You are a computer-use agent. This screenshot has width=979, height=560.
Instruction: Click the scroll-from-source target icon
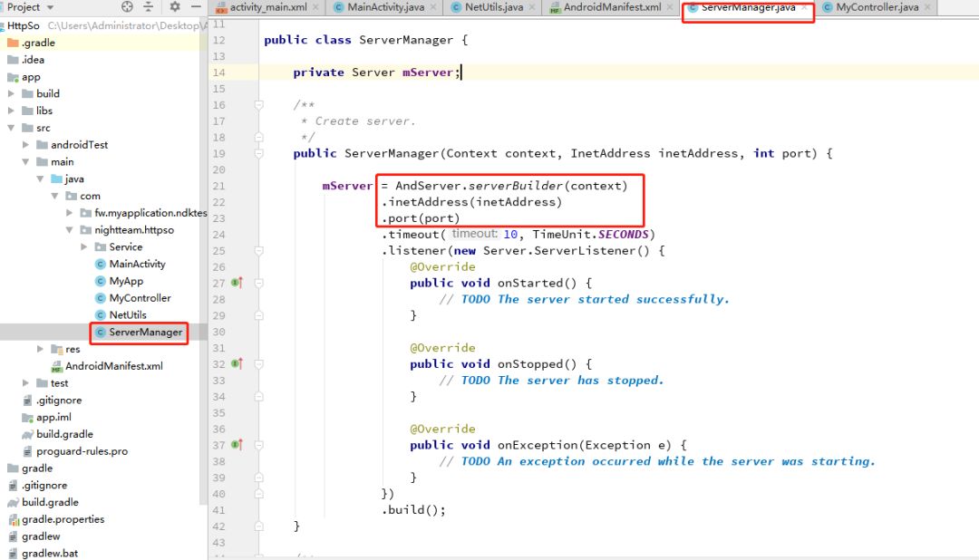coord(128,7)
